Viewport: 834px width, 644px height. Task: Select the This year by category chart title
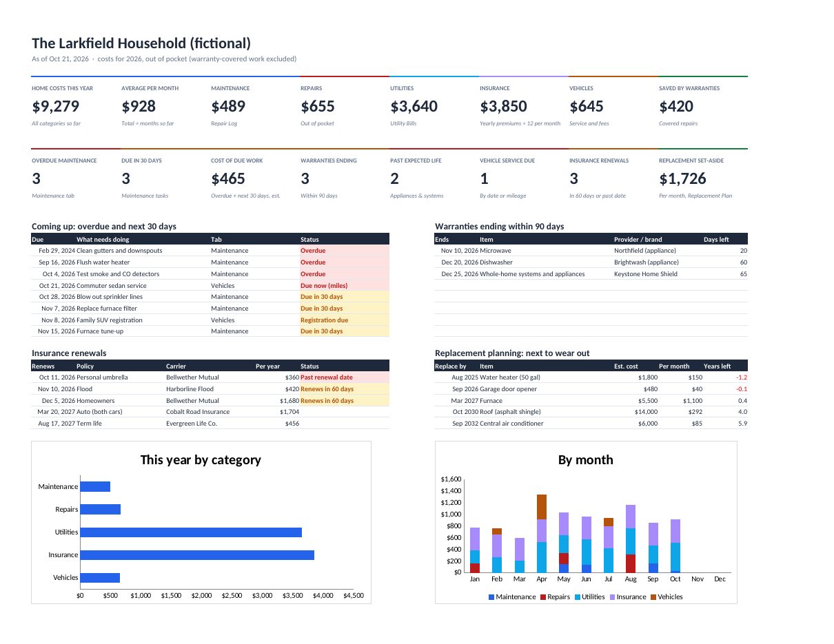click(201, 460)
